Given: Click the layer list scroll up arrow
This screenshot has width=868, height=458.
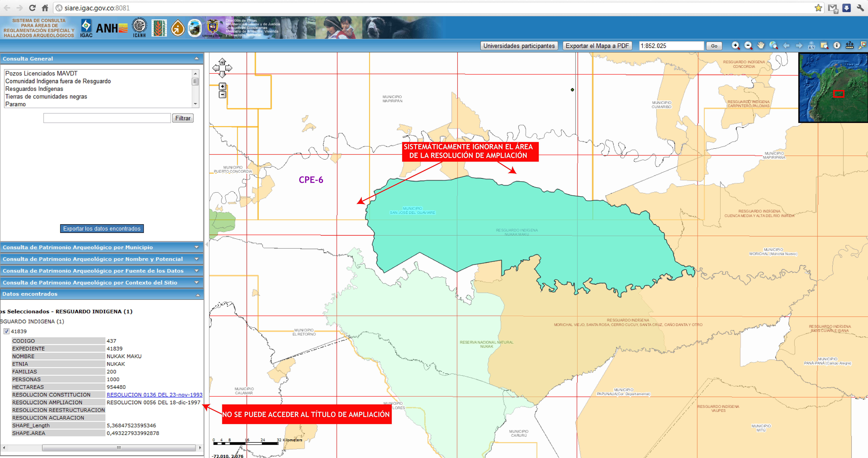Looking at the screenshot, I should pyautogui.click(x=195, y=73).
